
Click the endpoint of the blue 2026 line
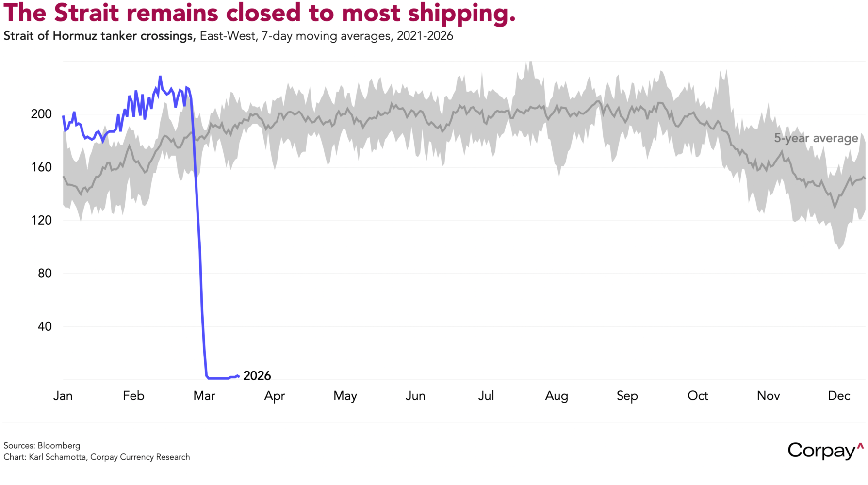[x=238, y=376]
